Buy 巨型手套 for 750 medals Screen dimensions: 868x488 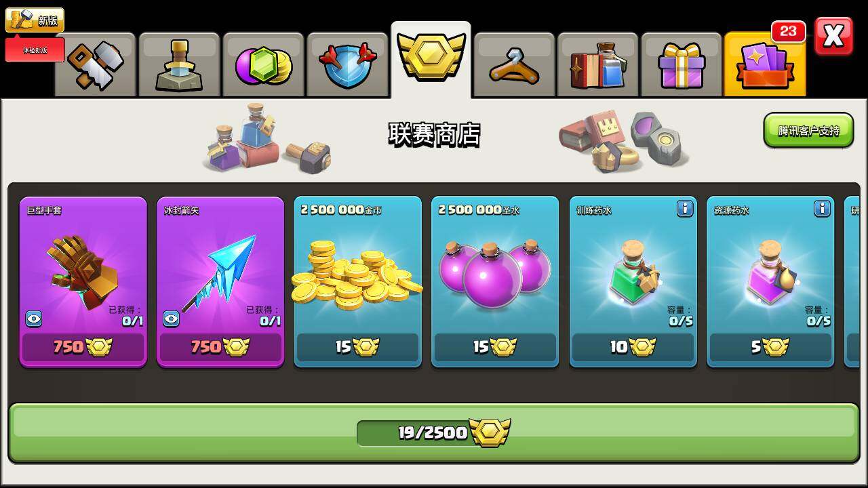pyautogui.click(x=83, y=347)
